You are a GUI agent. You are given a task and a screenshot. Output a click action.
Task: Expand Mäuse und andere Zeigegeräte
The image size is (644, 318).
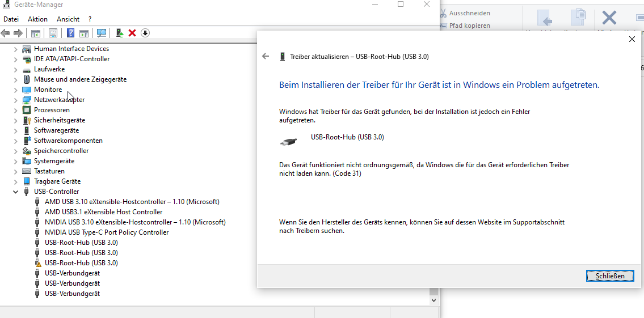click(x=16, y=79)
